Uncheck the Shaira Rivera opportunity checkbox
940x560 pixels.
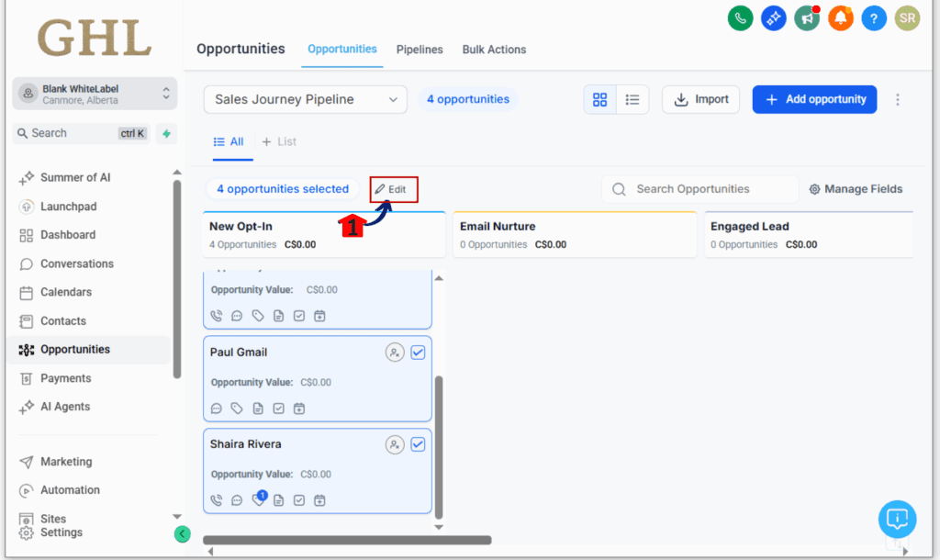point(418,444)
